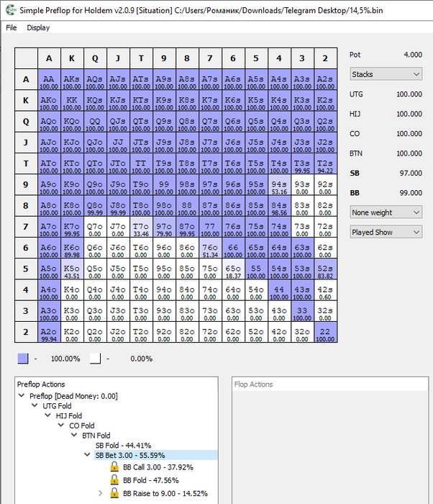The image size is (433, 504).
Task: Open the Played Show dropdown
Action: click(386, 232)
